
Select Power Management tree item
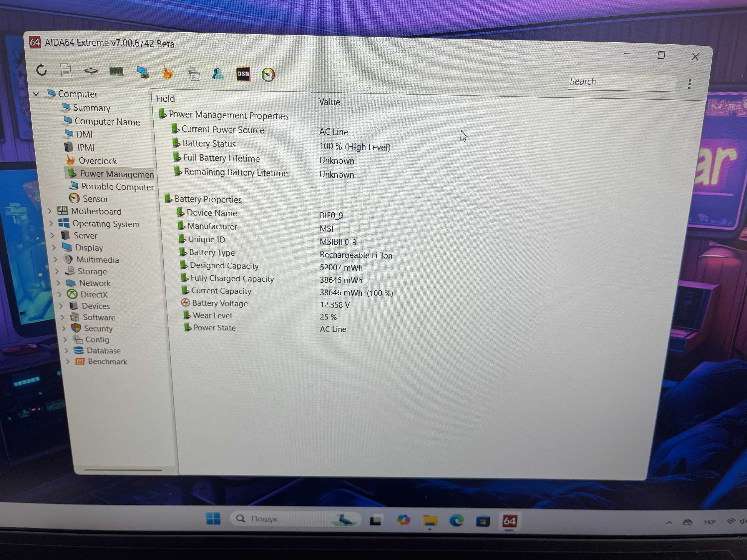click(x=110, y=174)
